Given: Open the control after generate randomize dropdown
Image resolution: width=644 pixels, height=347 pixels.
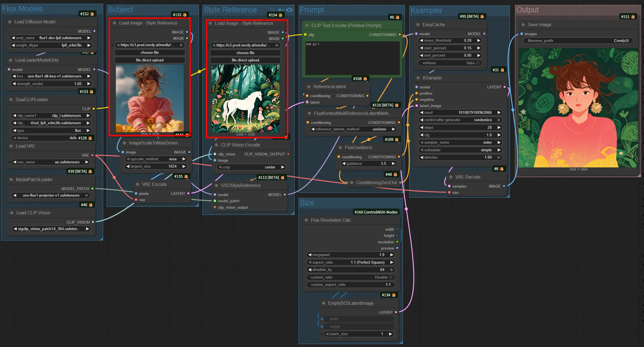Looking at the screenshot, I should pyautogui.click(x=460, y=120).
